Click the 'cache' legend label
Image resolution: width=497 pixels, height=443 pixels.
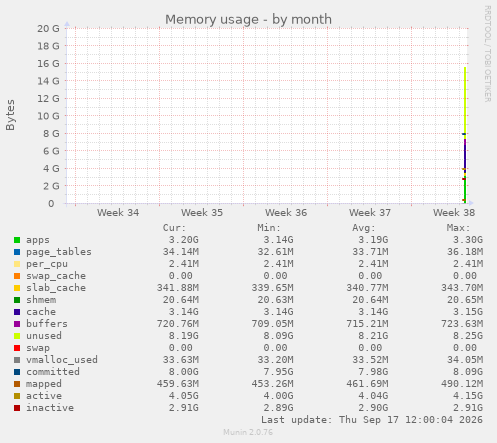click(x=41, y=312)
